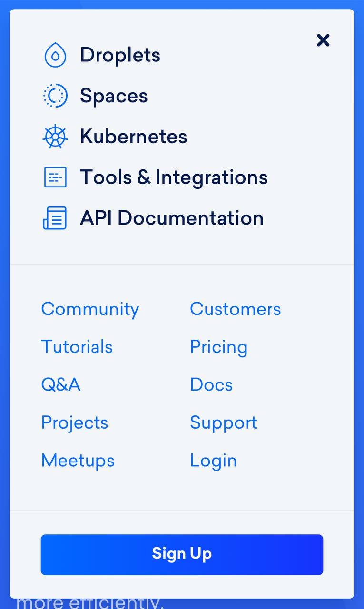
Task: Click the Droplets water drop icon
Action: pos(55,55)
